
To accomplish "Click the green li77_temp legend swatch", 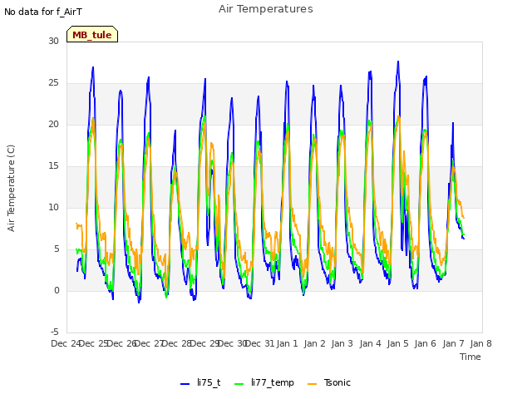I will tap(239, 384).
